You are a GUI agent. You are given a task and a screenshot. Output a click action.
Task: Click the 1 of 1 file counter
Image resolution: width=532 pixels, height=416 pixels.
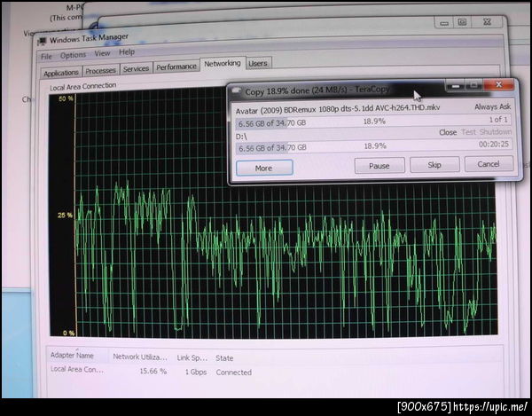[498, 120]
